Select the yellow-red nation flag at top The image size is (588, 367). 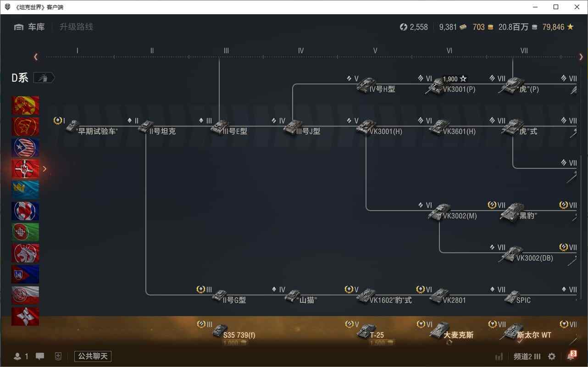(25, 106)
